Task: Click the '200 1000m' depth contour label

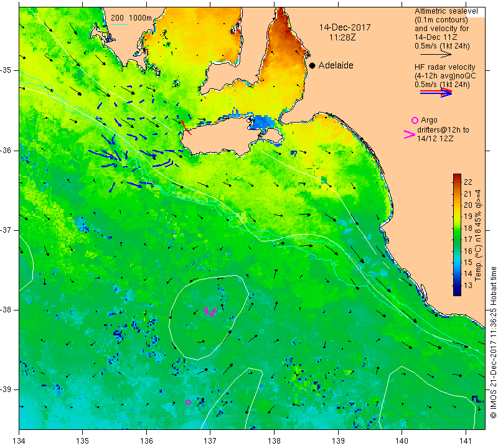Action: (131, 18)
